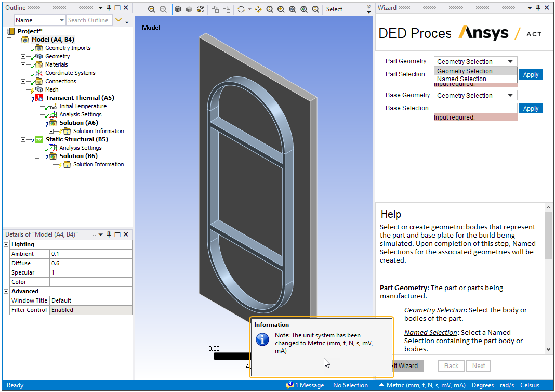This screenshot has width=555, height=392.
Task: Click the Next wizard button
Action: 478,366
